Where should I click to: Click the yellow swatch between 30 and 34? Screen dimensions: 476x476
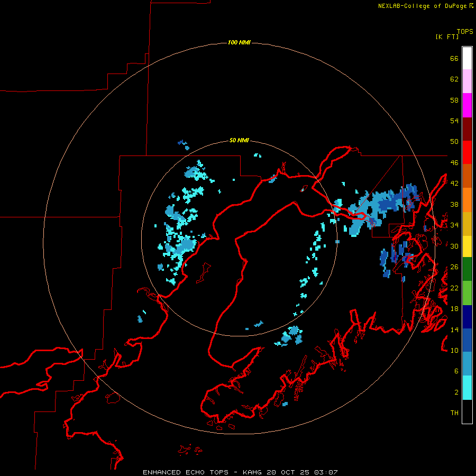coord(467,246)
